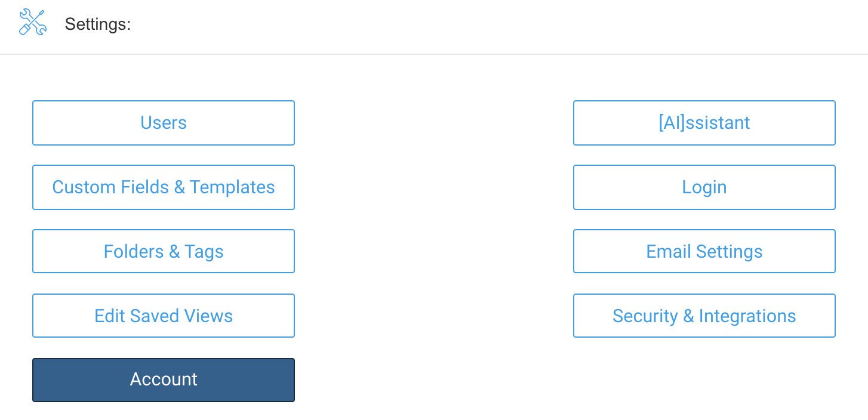Select the Edit Saved Views button
Screen dimensions: 868x420
pyautogui.click(x=164, y=316)
